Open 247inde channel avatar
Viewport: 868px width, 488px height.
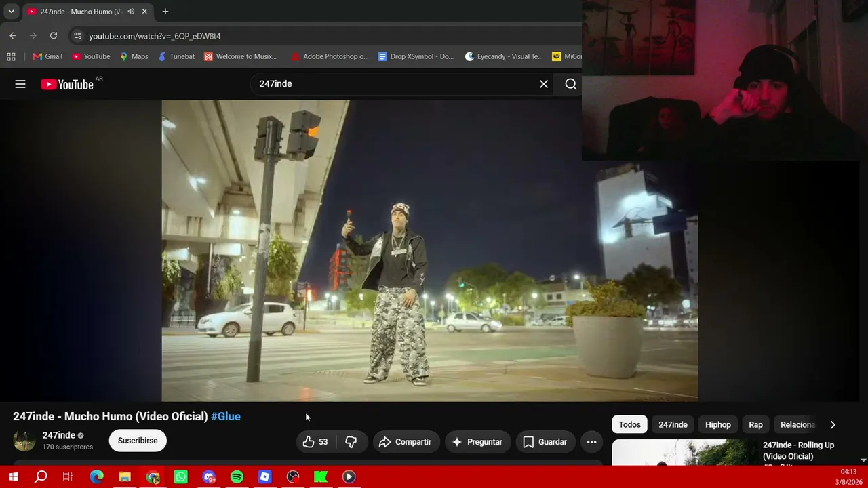coord(24,441)
